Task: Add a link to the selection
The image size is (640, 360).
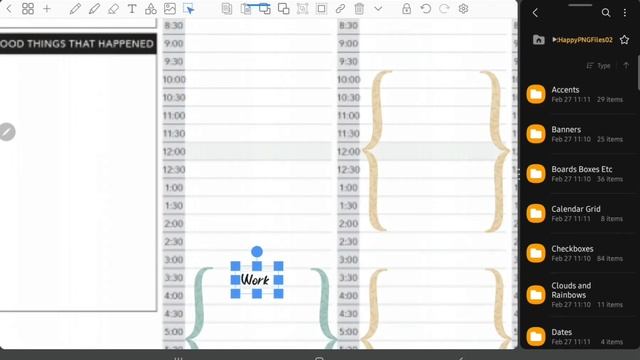Action: [x=340, y=9]
